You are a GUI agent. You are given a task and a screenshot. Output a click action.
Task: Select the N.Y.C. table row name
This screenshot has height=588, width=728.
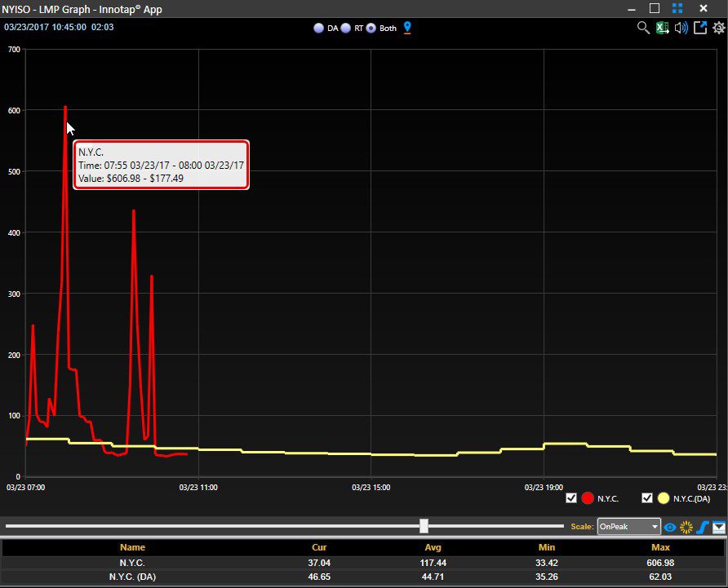point(132,563)
